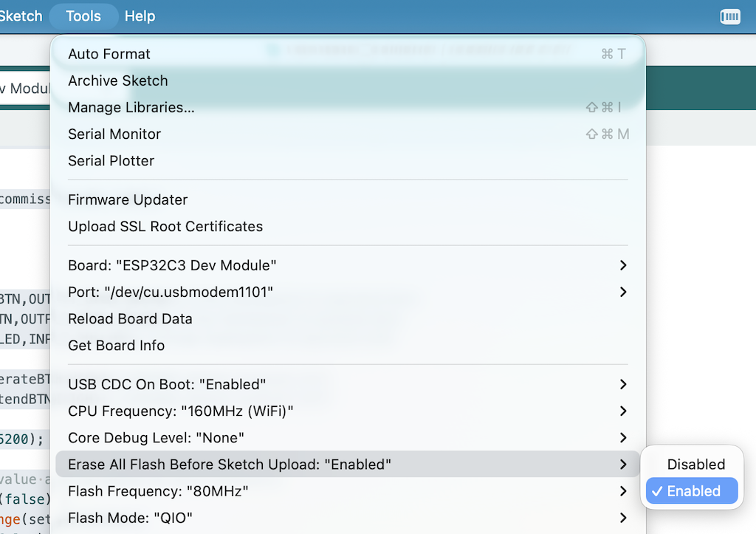Run Auto Format on the sketch
The height and width of the screenshot is (534, 756).
point(109,54)
